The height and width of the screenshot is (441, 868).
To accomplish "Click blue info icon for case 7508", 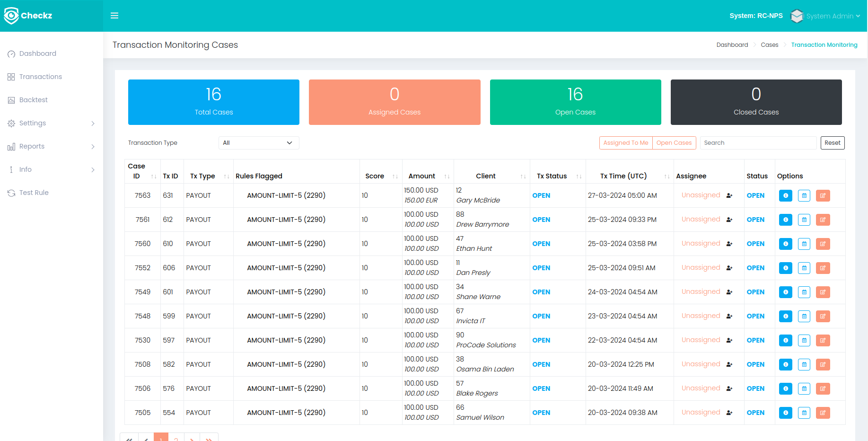I will [x=785, y=364].
